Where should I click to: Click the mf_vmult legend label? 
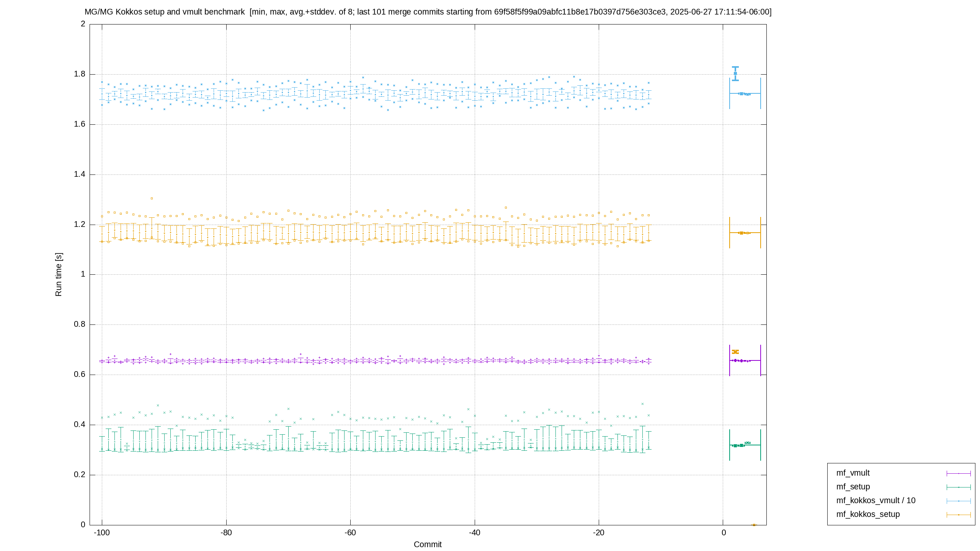click(853, 473)
